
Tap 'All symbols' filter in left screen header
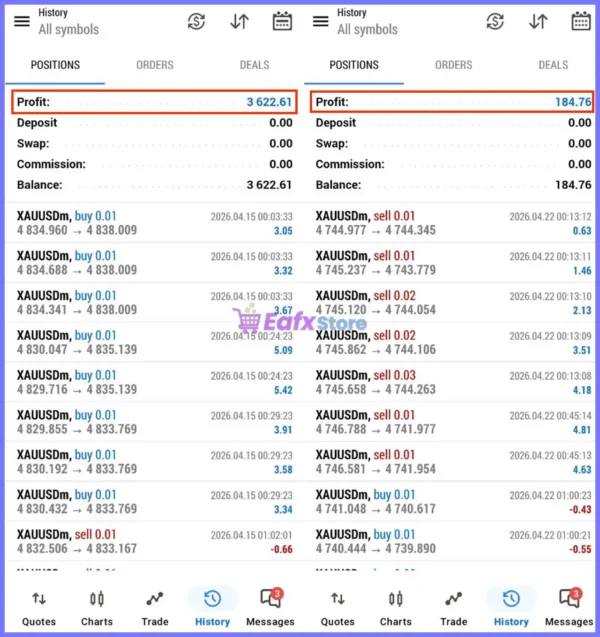[69, 30]
